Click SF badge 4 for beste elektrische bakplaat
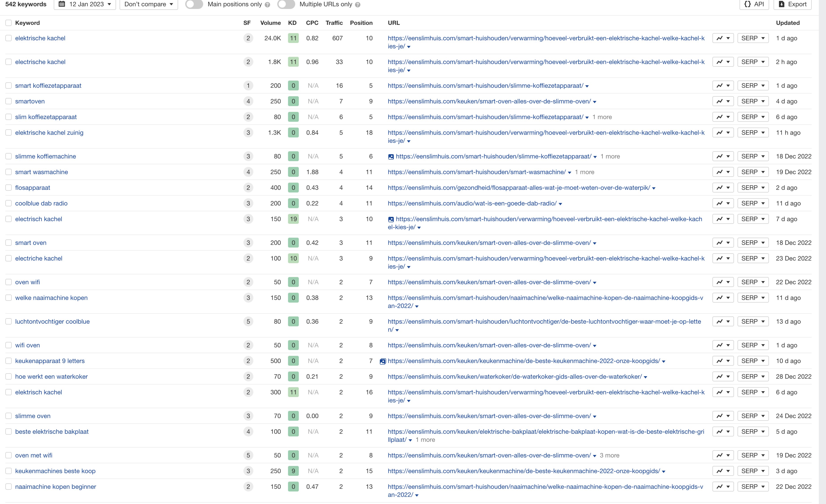This screenshot has height=504, width=826. [248, 432]
